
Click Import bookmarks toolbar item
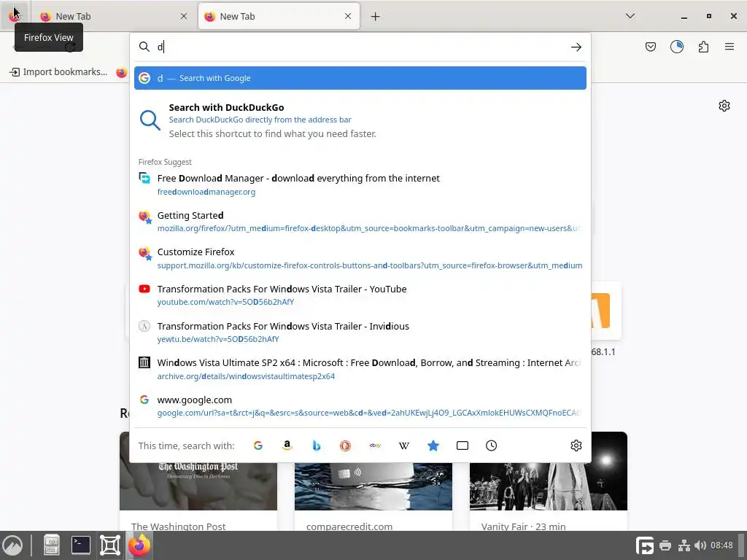pos(60,72)
